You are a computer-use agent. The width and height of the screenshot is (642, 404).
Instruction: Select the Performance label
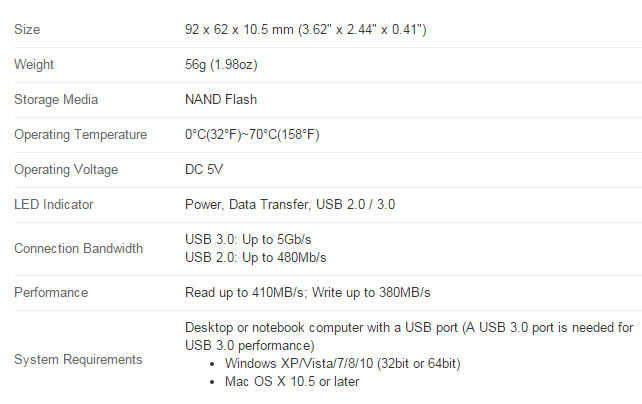click(51, 292)
